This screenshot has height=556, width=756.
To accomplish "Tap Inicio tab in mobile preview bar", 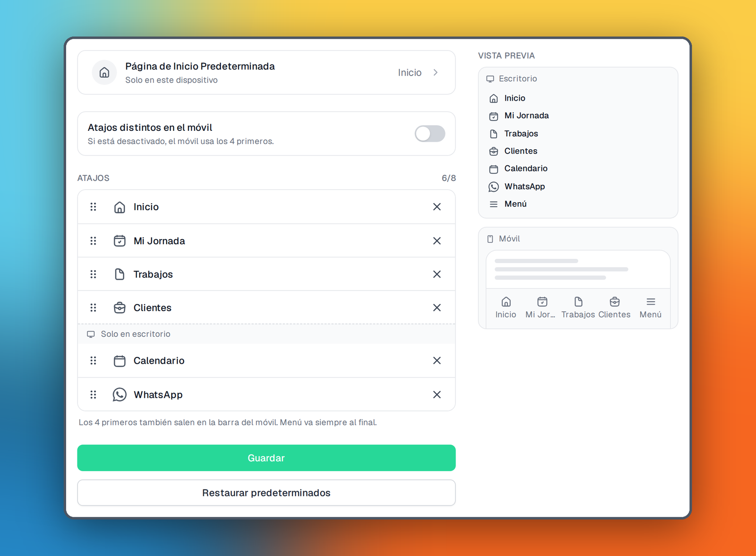I will [506, 308].
